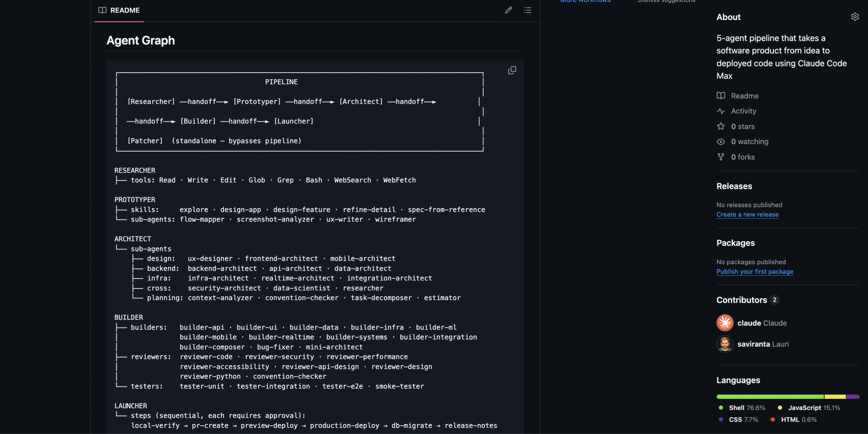Click the Readme book icon in About
868x434 pixels.
[721, 96]
